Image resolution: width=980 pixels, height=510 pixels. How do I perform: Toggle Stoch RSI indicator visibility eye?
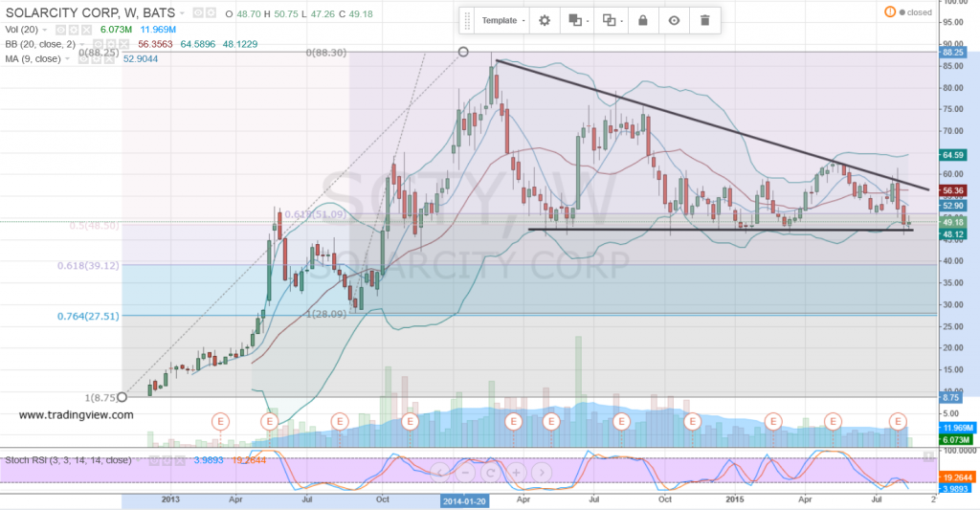pyautogui.click(x=154, y=460)
